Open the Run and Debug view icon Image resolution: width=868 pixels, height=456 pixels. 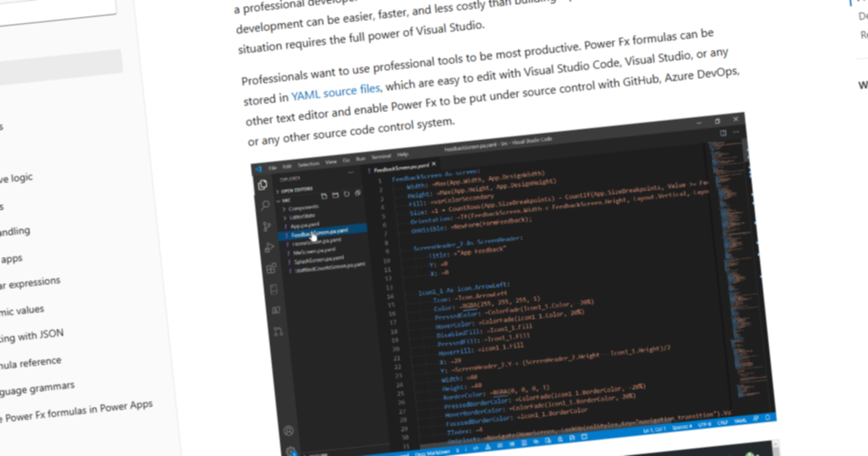click(269, 248)
